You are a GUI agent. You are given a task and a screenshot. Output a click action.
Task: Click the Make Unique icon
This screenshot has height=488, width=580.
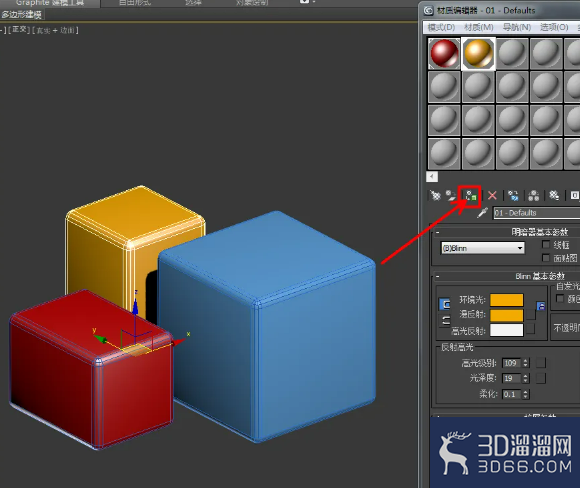[x=533, y=195]
